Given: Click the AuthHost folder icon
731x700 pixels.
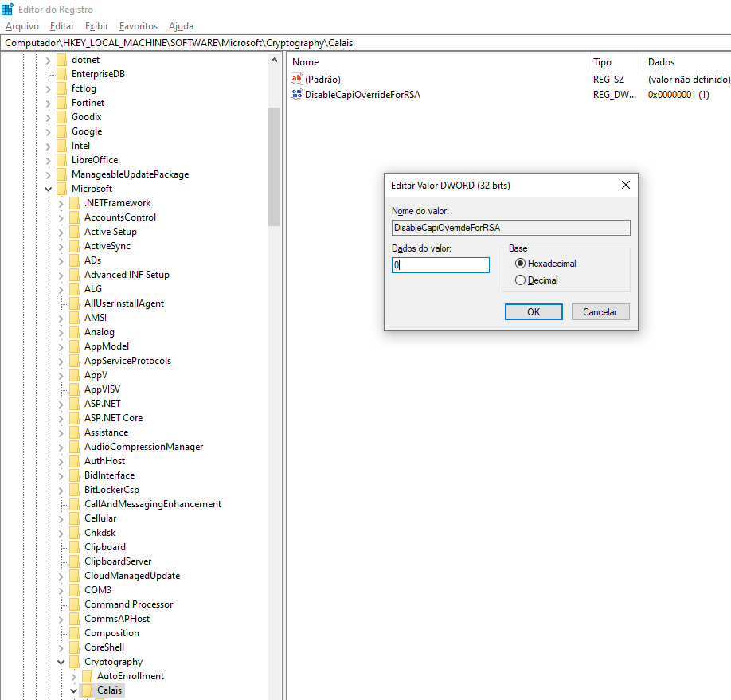Looking at the screenshot, I should click(x=74, y=461).
